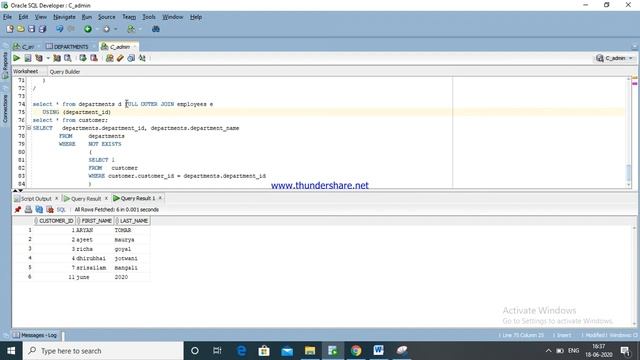Open the Edit menu

[x=23, y=17]
